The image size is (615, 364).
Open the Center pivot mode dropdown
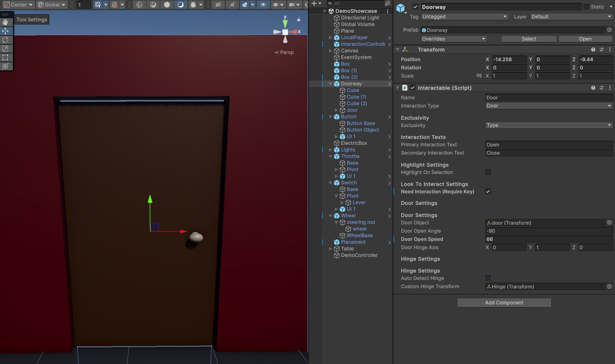[18, 5]
